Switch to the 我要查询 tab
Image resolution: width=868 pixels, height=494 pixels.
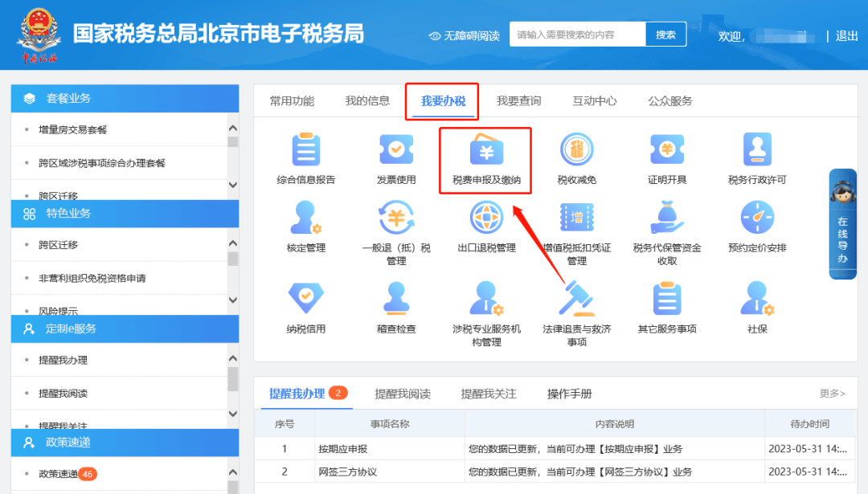521,100
